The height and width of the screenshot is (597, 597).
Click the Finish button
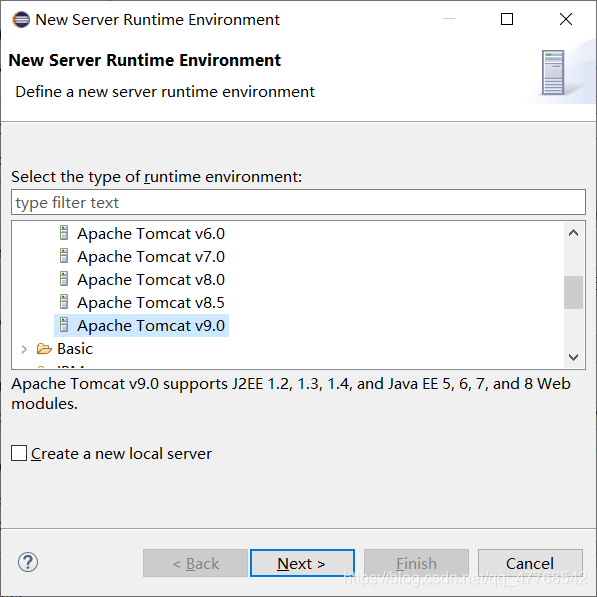(x=416, y=563)
